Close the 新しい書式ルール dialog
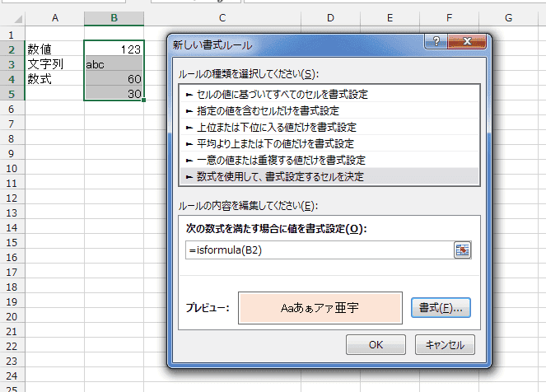The height and width of the screenshot is (392, 546). tap(468, 44)
